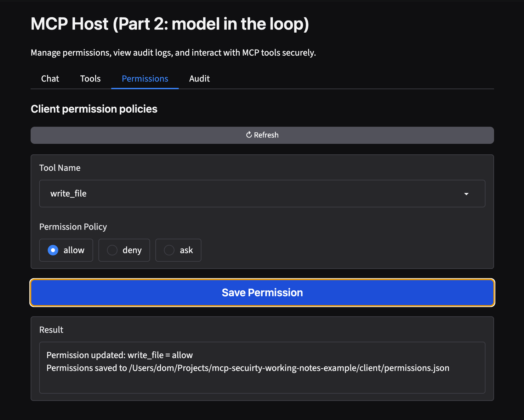Select the allow permission policy
Screen dimensions: 524x420
(x=66, y=250)
